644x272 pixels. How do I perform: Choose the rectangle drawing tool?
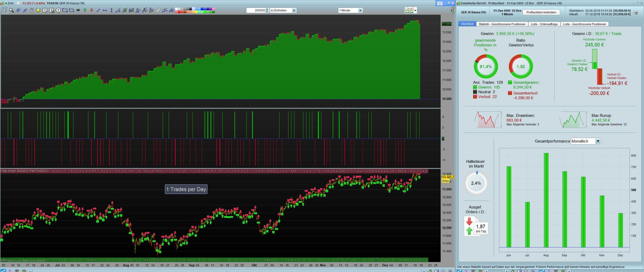65,10
